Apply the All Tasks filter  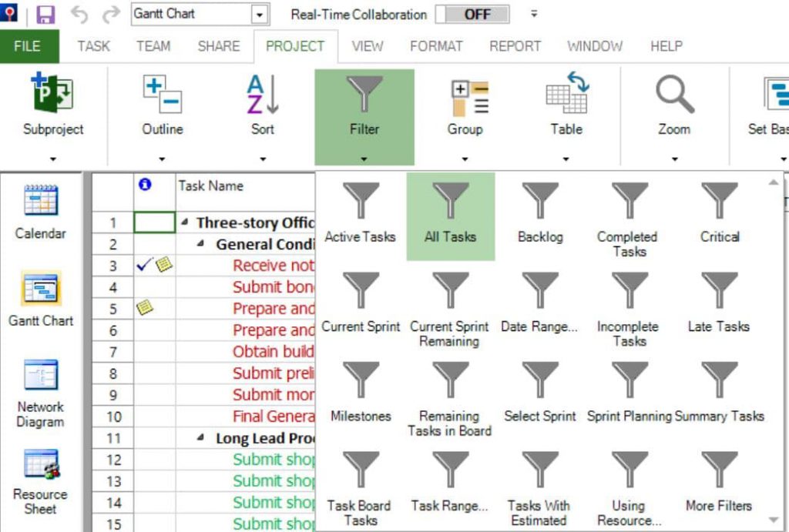tap(450, 213)
